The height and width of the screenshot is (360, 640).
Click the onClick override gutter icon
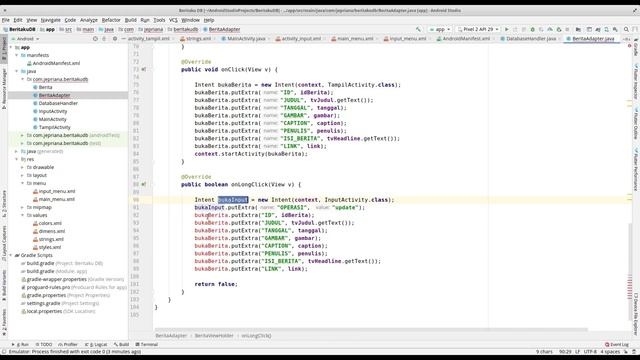[144, 69]
